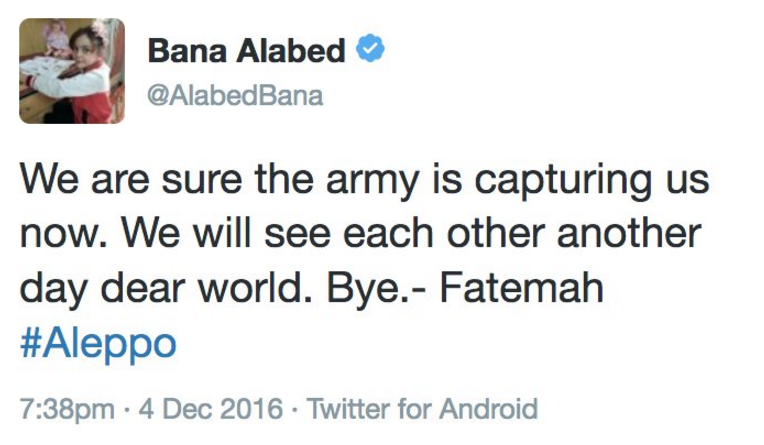
Task: Open Bana Alabed's profile picture
Action: (x=72, y=71)
